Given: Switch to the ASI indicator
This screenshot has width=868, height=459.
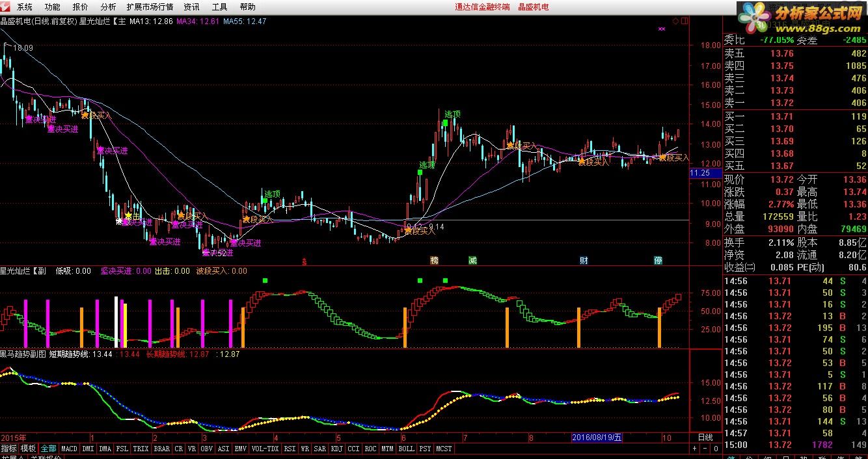Looking at the screenshot, I should [224, 449].
